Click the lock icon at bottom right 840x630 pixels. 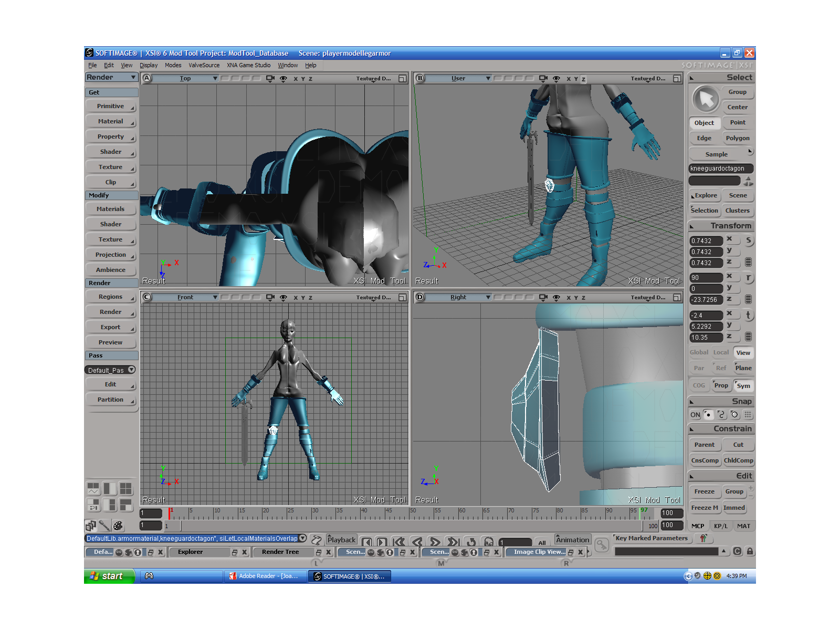pos(750,551)
